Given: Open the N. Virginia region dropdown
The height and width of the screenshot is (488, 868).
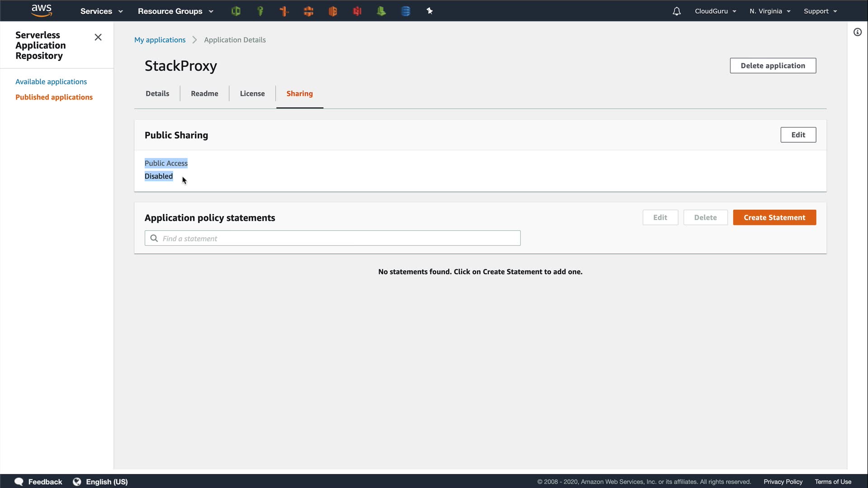Looking at the screenshot, I should pos(769,11).
